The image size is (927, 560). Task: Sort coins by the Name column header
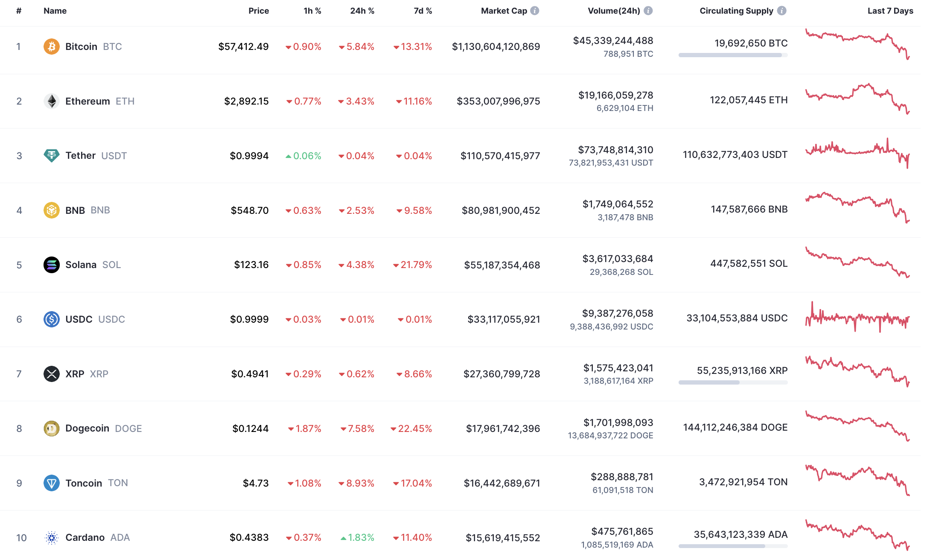pyautogui.click(x=55, y=11)
